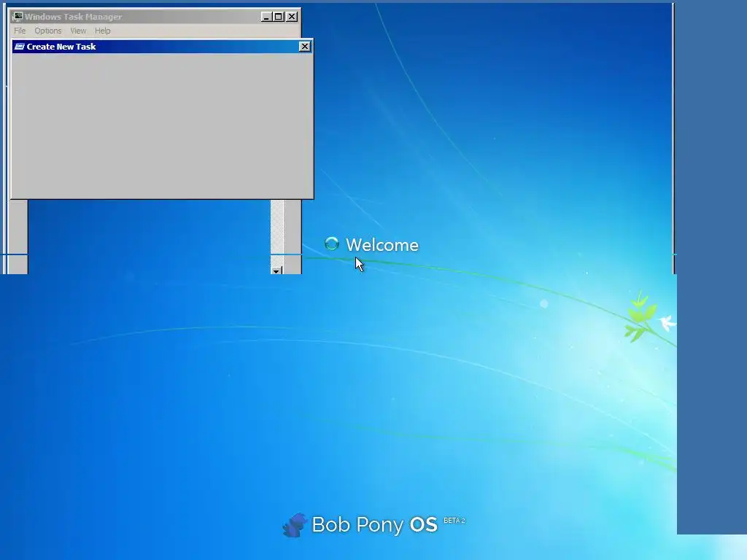Open the File menu in Task Manager
This screenshot has width=747, height=560.
click(20, 31)
